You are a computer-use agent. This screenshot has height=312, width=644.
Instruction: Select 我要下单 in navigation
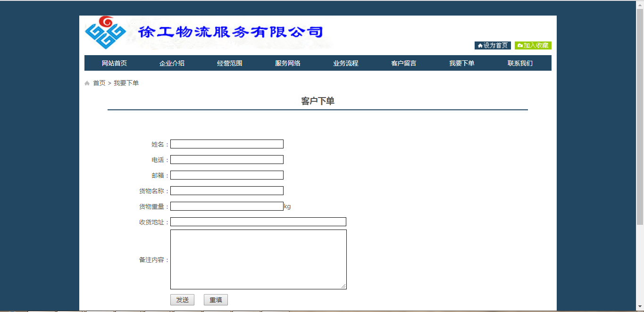point(462,63)
